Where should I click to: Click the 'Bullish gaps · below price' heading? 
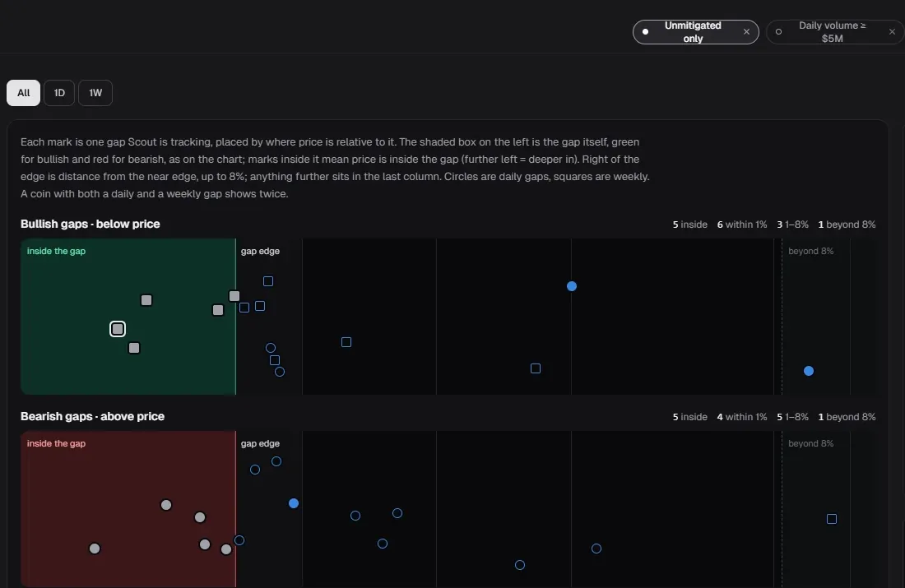pyautogui.click(x=90, y=224)
